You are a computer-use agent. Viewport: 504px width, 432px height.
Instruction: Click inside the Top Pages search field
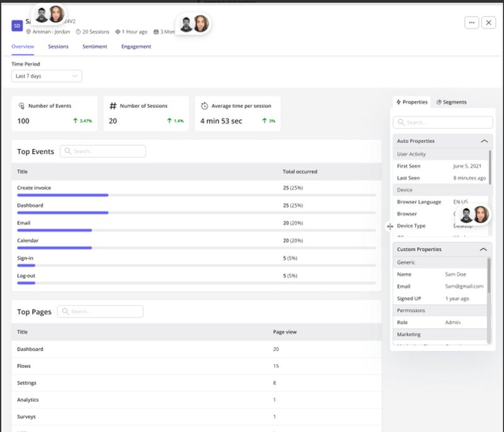[x=101, y=311]
